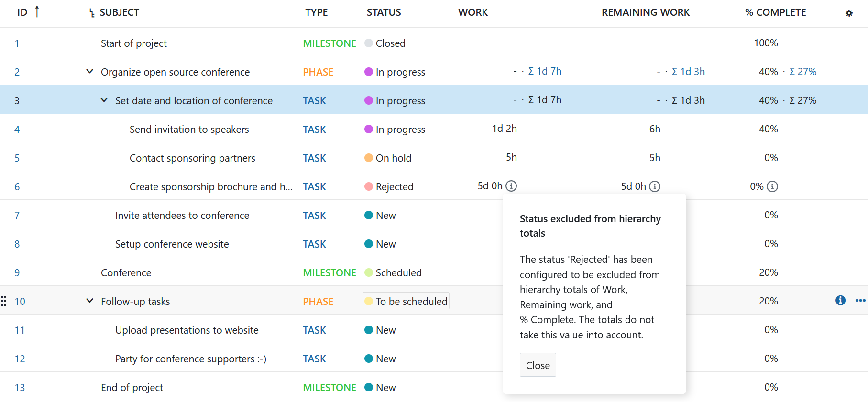Toggle ID column ascending sort arrow
The image size is (868, 402).
[37, 11]
